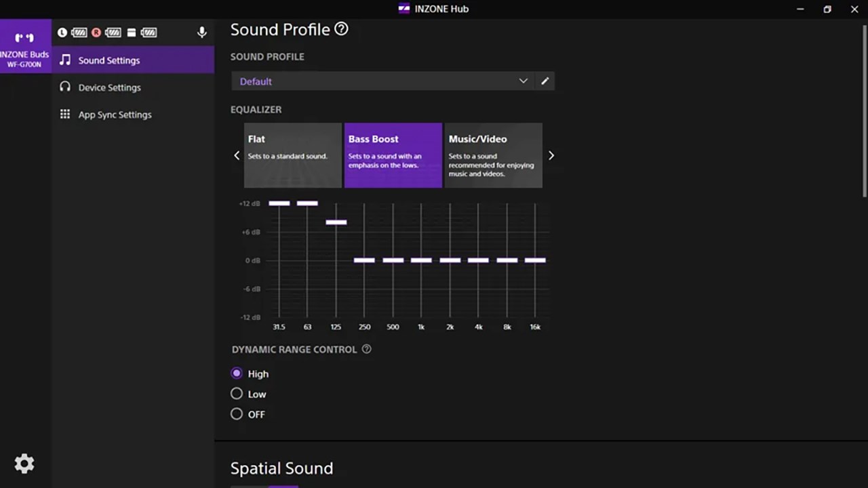Click the microphone status icon
Screen dimensions: 868x488
point(201,33)
